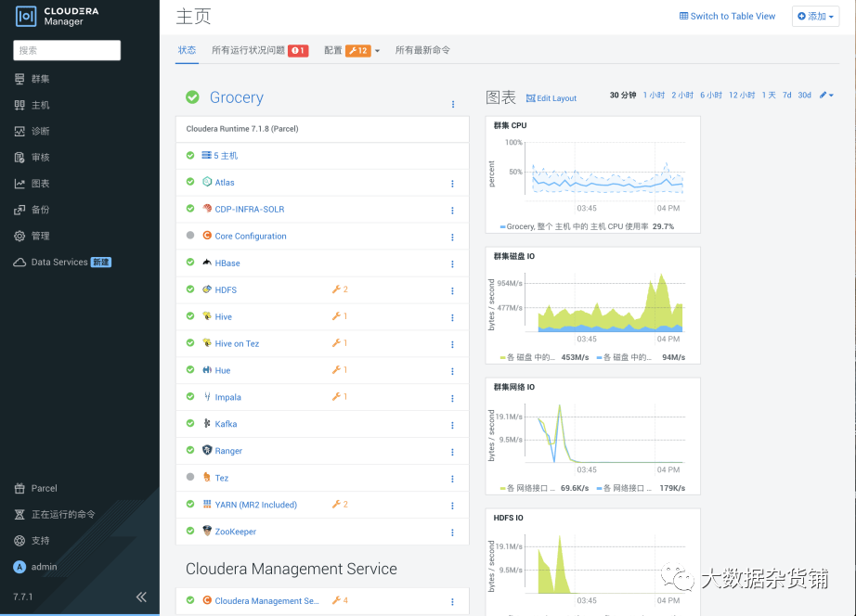
Task: Click the HDFS configuration wrench icon
Action: pos(336,289)
